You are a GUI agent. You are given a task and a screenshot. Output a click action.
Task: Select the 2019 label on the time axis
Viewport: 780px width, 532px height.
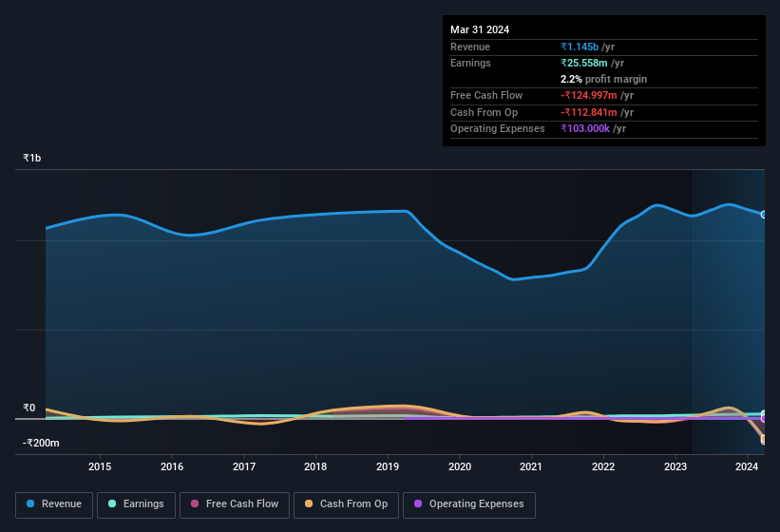[388, 466]
